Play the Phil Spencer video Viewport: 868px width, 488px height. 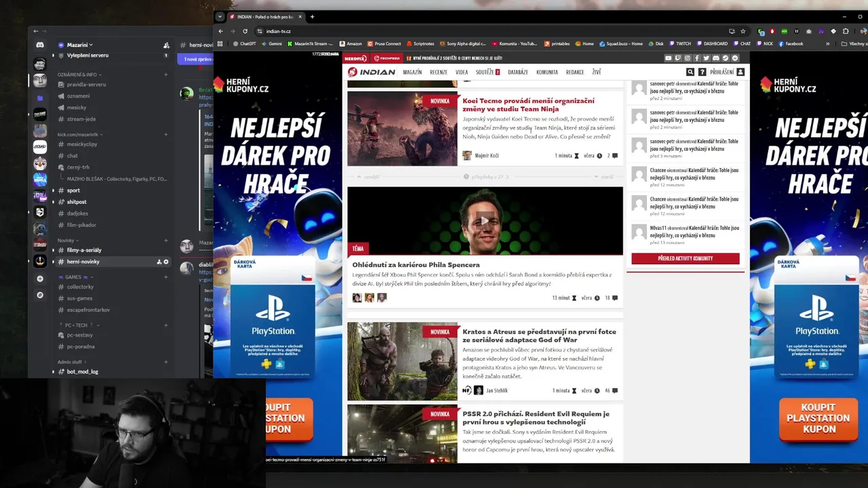point(484,220)
